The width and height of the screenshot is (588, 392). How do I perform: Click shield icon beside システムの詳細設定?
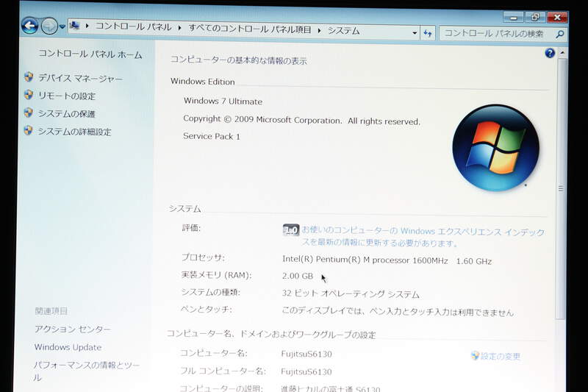(x=28, y=130)
